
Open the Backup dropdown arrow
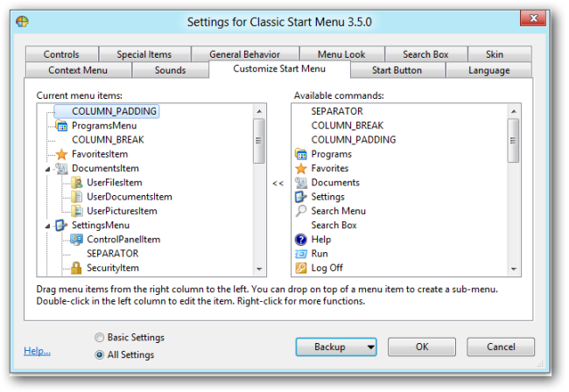[370, 347]
